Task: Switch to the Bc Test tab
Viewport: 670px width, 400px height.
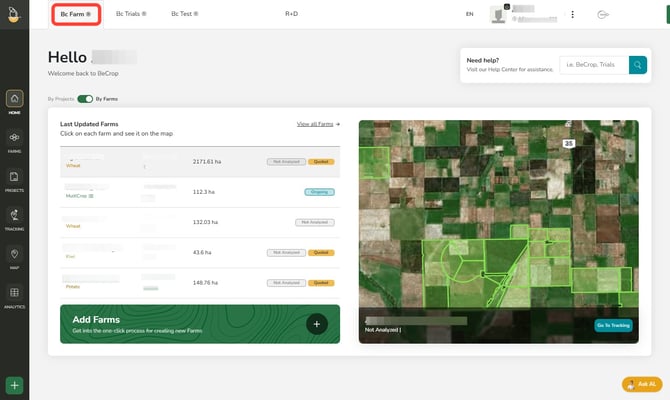Action: pyautogui.click(x=185, y=14)
